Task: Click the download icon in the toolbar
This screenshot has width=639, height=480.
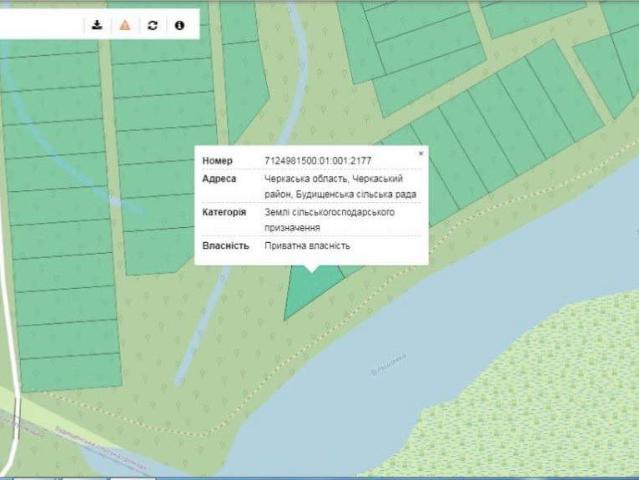Action: (97, 25)
